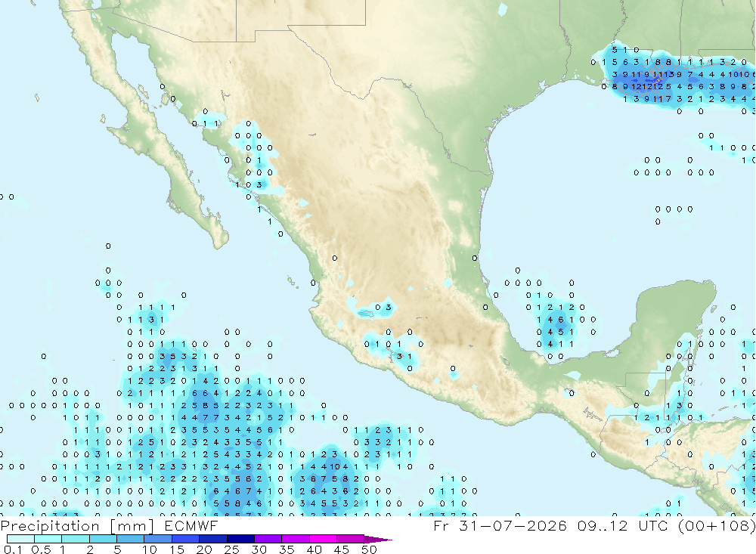Select the 5–10 mm legend swatch

131,539
